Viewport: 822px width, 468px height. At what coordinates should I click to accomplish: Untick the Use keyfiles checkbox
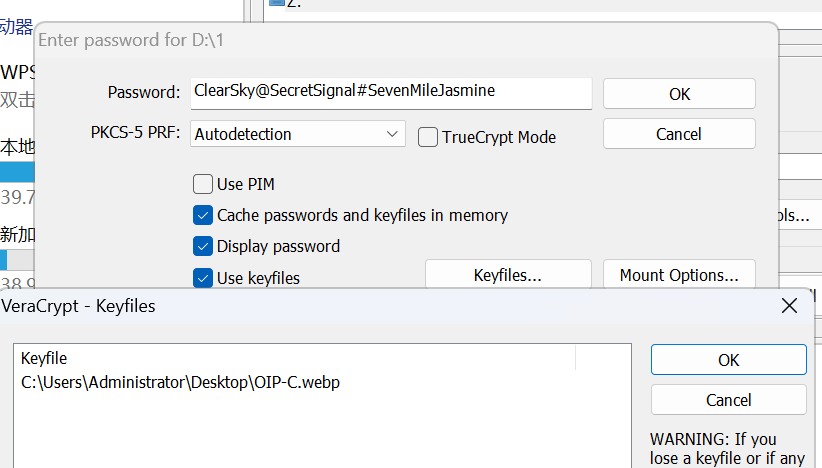click(x=203, y=278)
